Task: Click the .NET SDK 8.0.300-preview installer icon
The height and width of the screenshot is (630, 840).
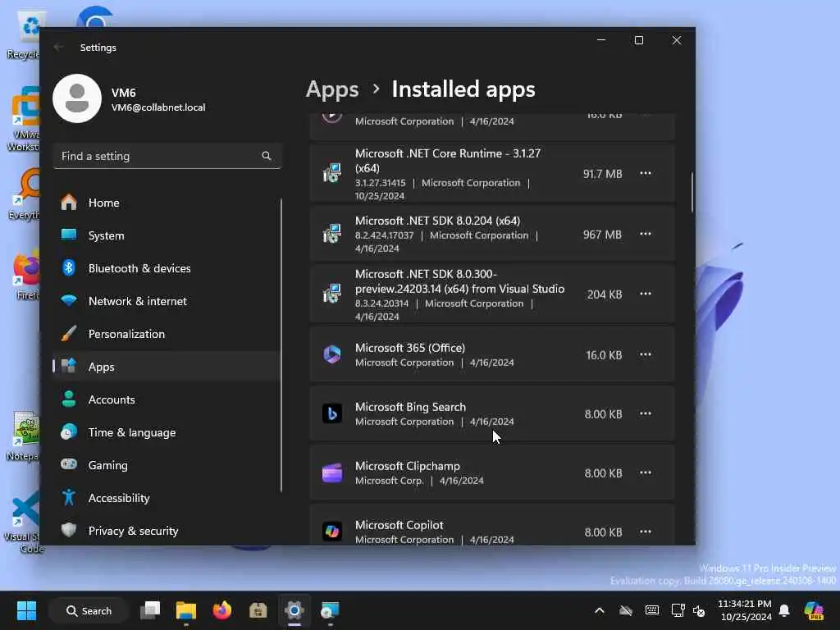Action: 332,294
